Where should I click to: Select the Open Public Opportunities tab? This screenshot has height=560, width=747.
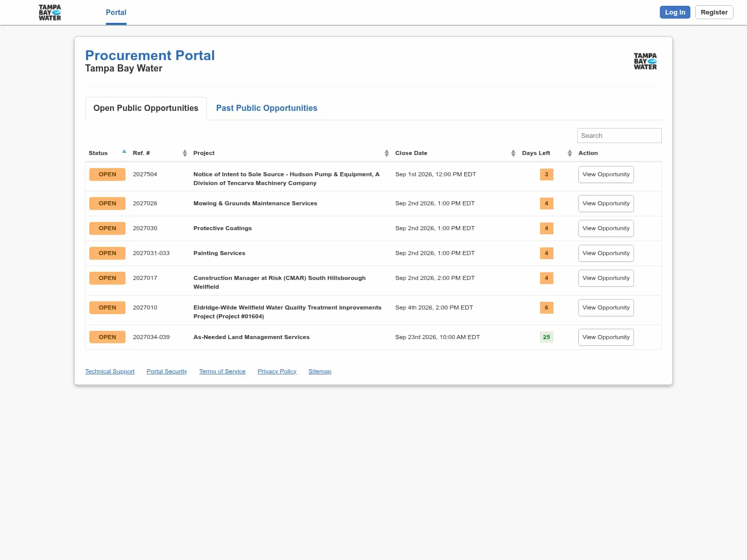click(x=146, y=108)
